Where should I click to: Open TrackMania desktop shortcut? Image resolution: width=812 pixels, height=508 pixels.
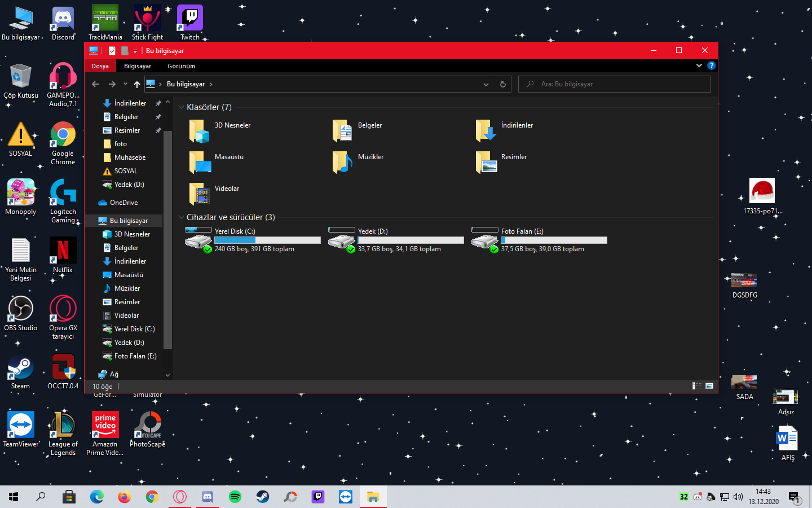(x=105, y=24)
